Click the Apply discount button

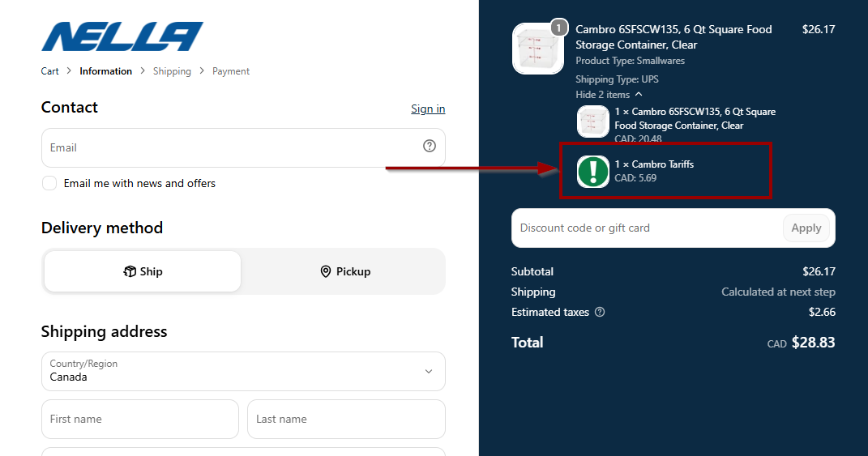click(806, 228)
